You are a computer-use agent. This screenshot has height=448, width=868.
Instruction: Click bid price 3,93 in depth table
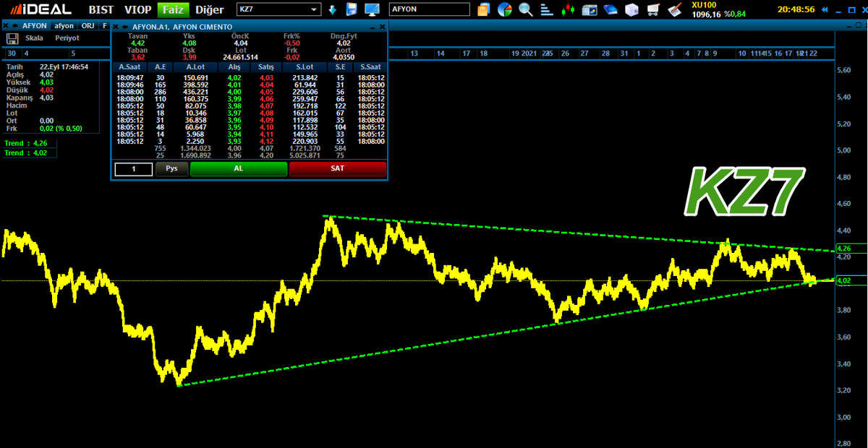click(x=234, y=141)
